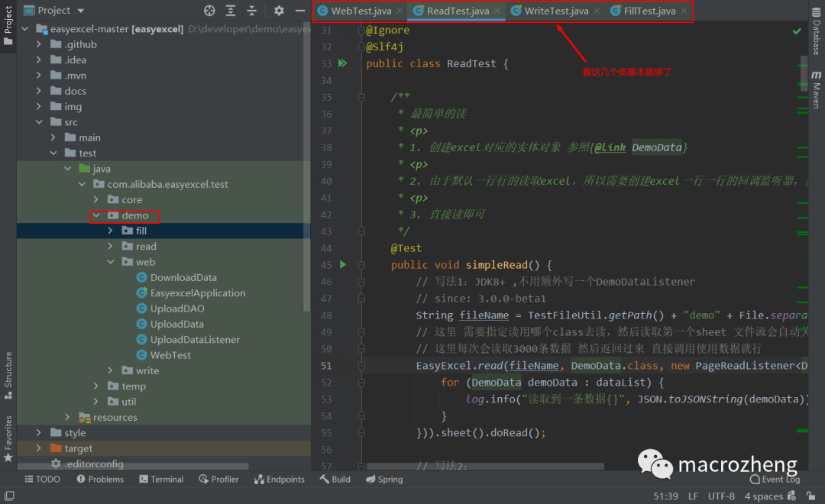Expand the .github folder
Screen dimensions: 825x504
click(38, 45)
